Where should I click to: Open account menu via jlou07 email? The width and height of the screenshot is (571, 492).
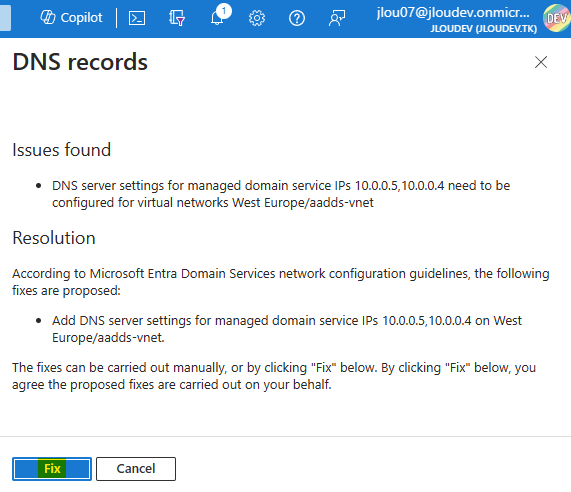453,12
